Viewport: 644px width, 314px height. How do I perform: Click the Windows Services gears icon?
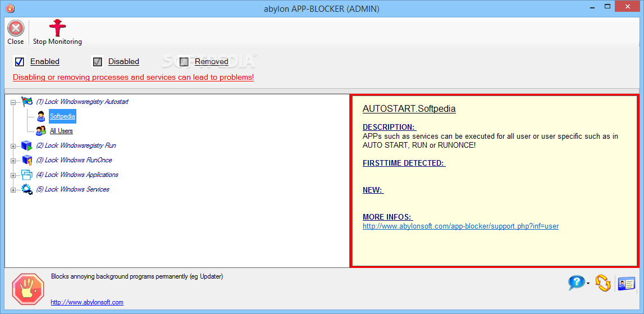pyautogui.click(x=27, y=189)
